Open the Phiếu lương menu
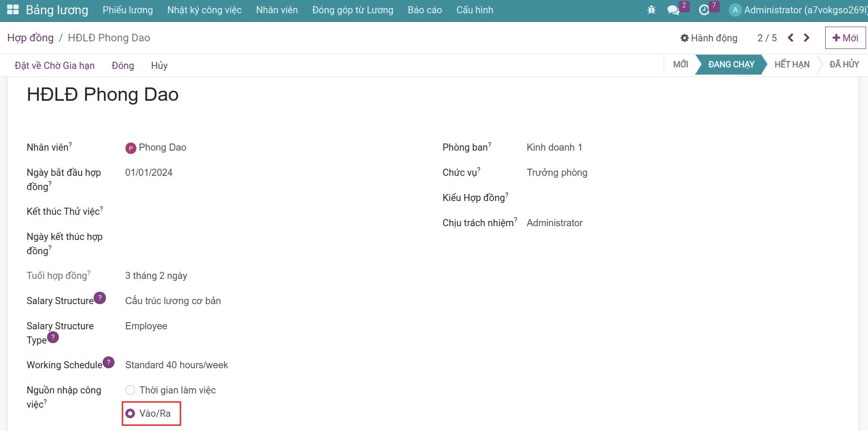 (128, 10)
